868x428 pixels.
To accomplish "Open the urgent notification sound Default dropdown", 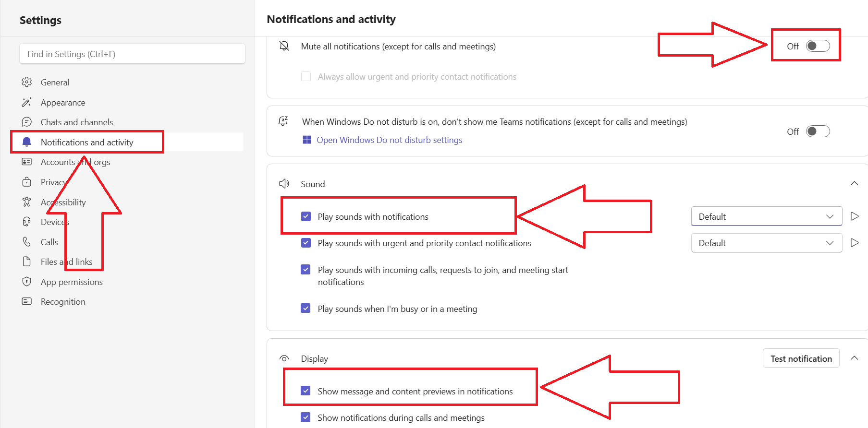I will [x=767, y=243].
